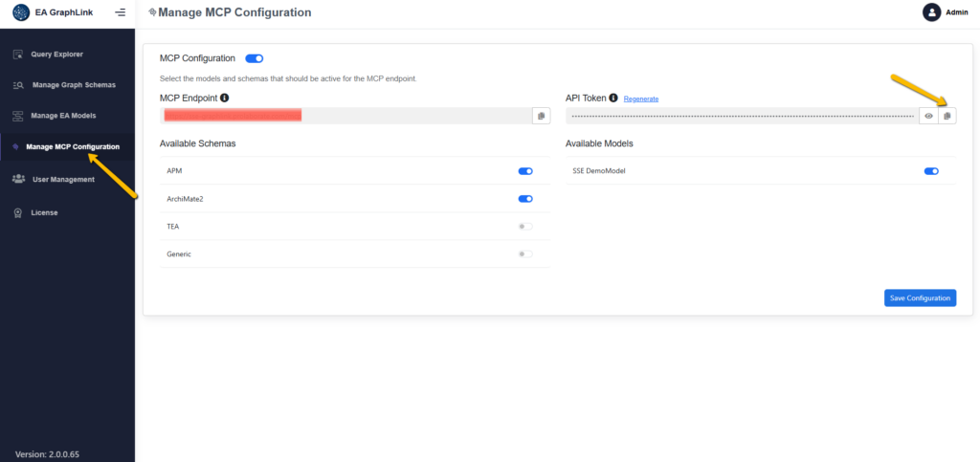Turn off the ArchiMate2 schema toggle
The height and width of the screenshot is (462, 980).
(525, 199)
